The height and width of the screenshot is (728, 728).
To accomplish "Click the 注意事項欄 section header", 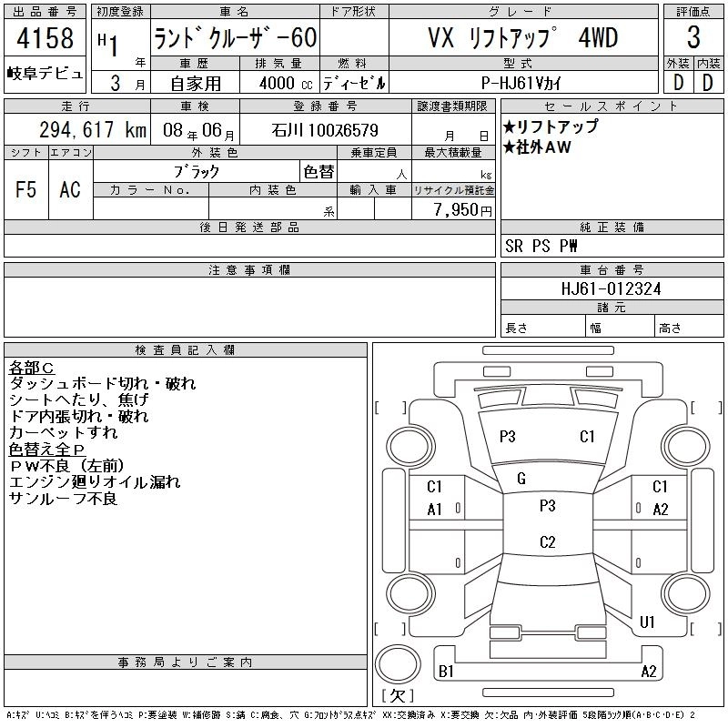I will tap(249, 269).
